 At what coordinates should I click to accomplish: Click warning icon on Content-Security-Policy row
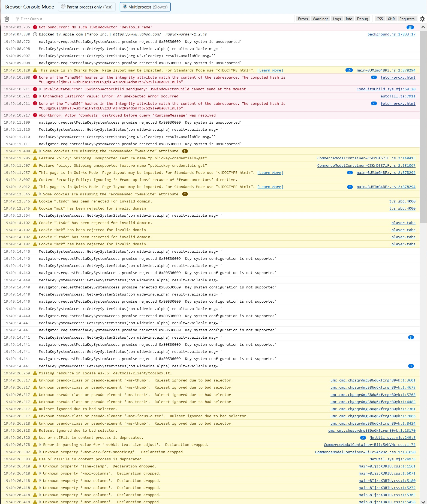pos(35,180)
